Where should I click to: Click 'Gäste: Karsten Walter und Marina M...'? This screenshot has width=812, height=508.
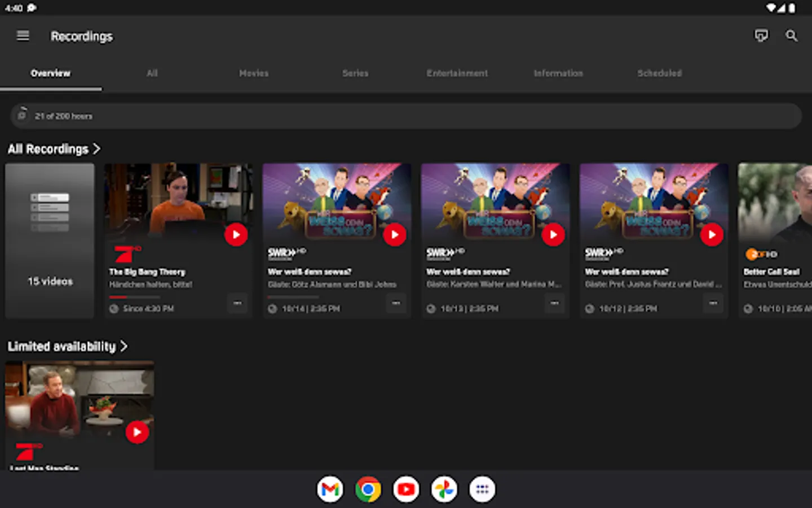494,284
